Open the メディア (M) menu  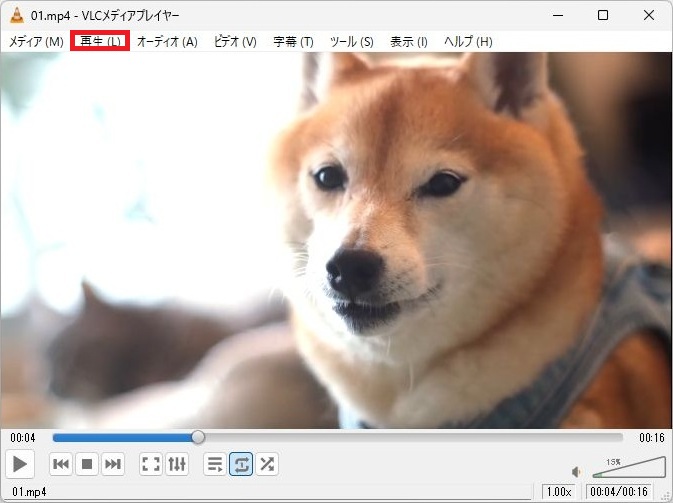point(36,42)
